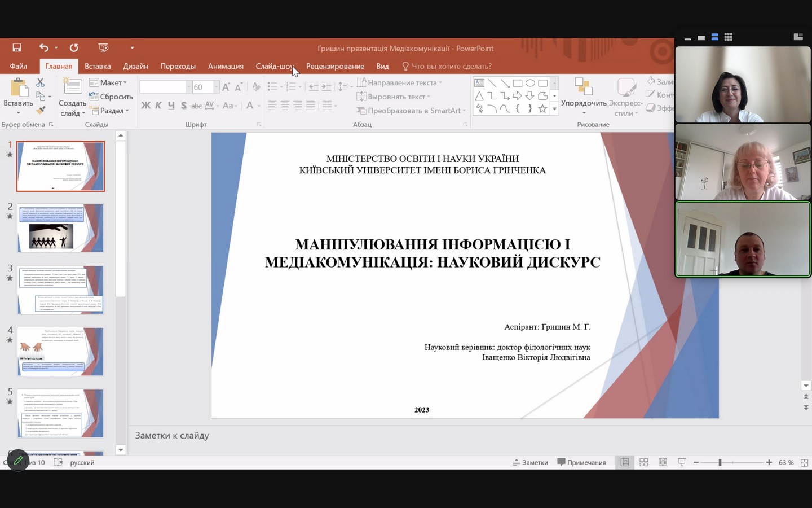Open the Вставка ribbon tab
The image size is (812, 508).
point(98,66)
